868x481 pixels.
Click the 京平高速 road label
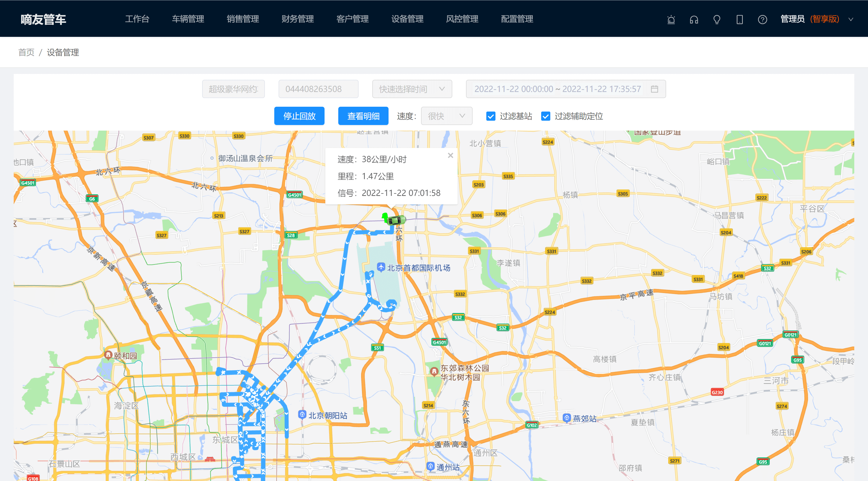pos(636,295)
